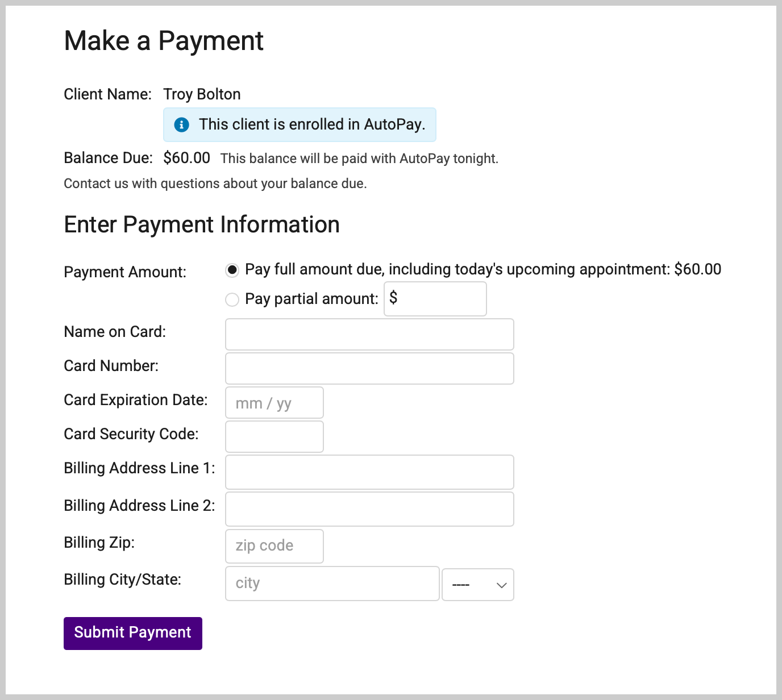Click the mm / yy expiration field
The height and width of the screenshot is (700, 782).
tap(274, 402)
